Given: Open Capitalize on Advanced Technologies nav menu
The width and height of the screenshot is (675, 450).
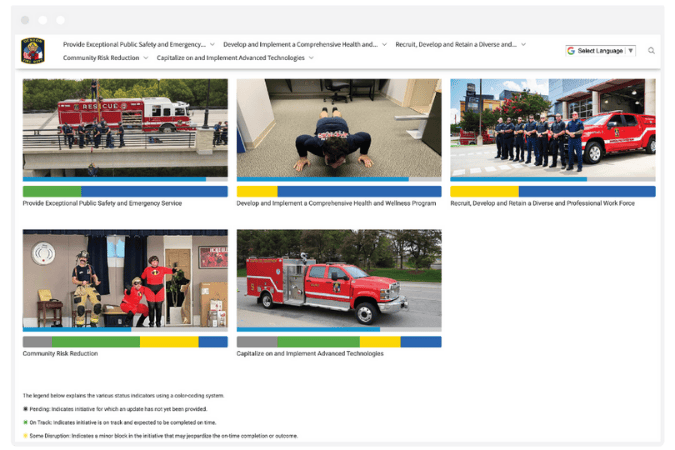Looking at the screenshot, I should [x=230, y=58].
